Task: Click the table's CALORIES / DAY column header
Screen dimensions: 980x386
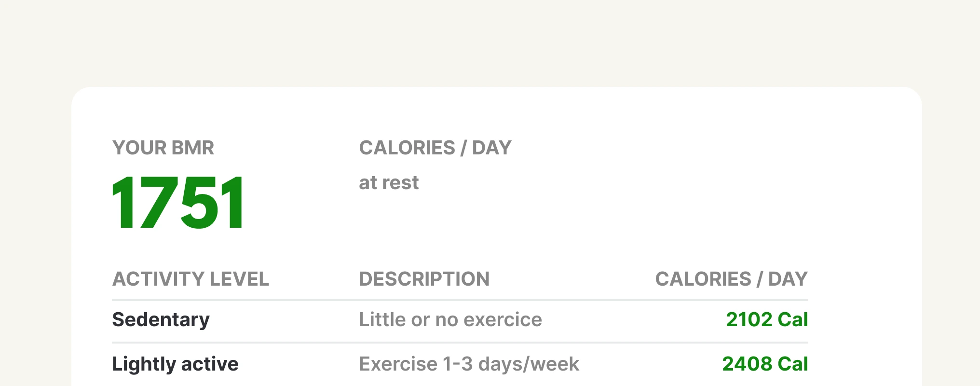Action: point(731,279)
